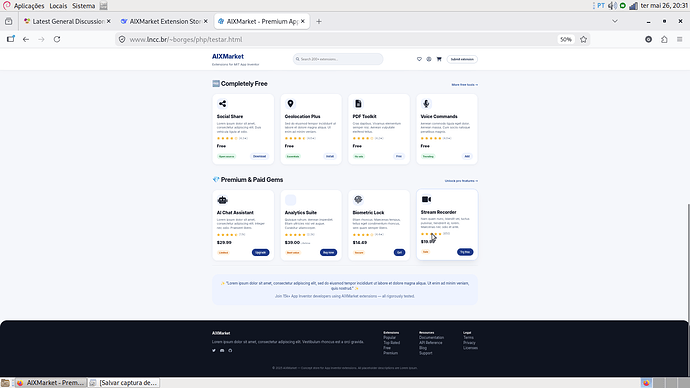Click Try free on the Stream Recorder card
The image size is (690, 388).
pyautogui.click(x=465, y=252)
